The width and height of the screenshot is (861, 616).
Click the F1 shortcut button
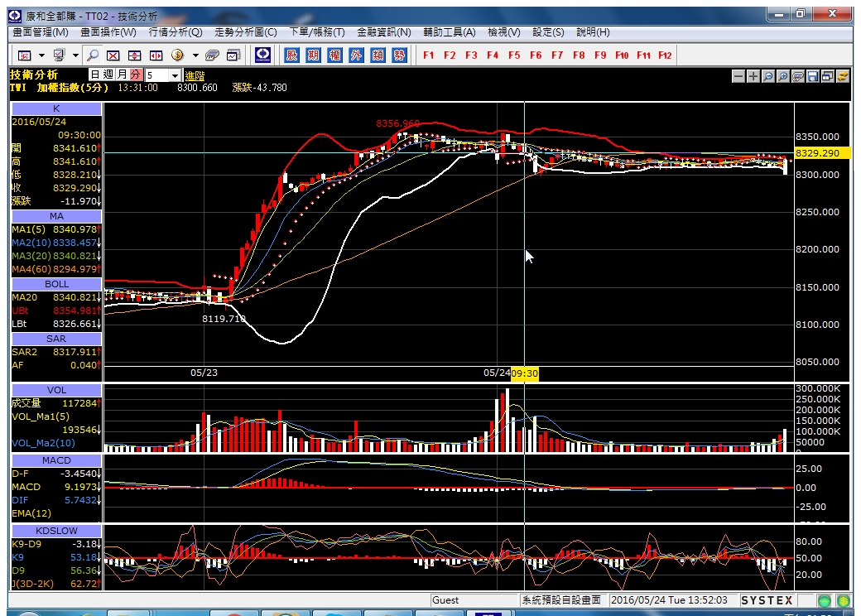(x=428, y=55)
